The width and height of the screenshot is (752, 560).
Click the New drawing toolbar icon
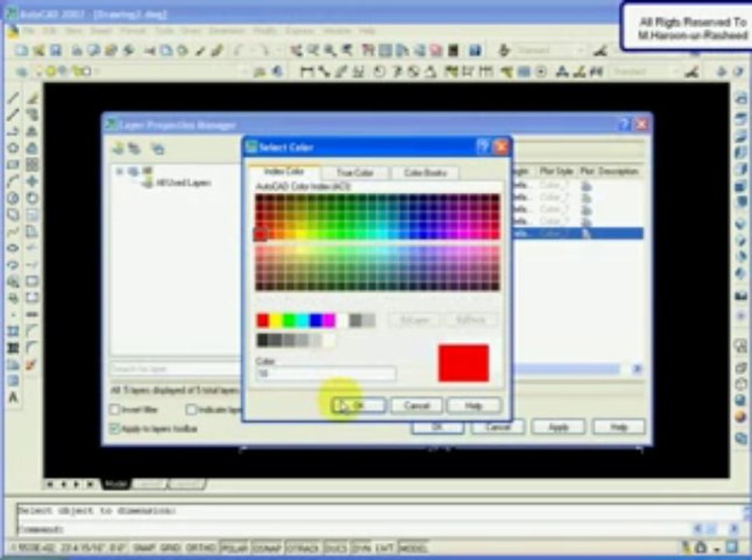pyautogui.click(x=21, y=51)
